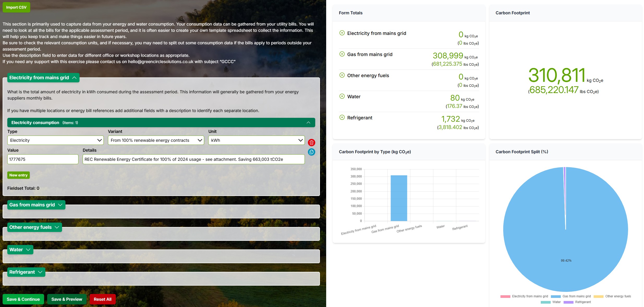Toggle Refrigerant legend item in pie chart

coord(577,302)
